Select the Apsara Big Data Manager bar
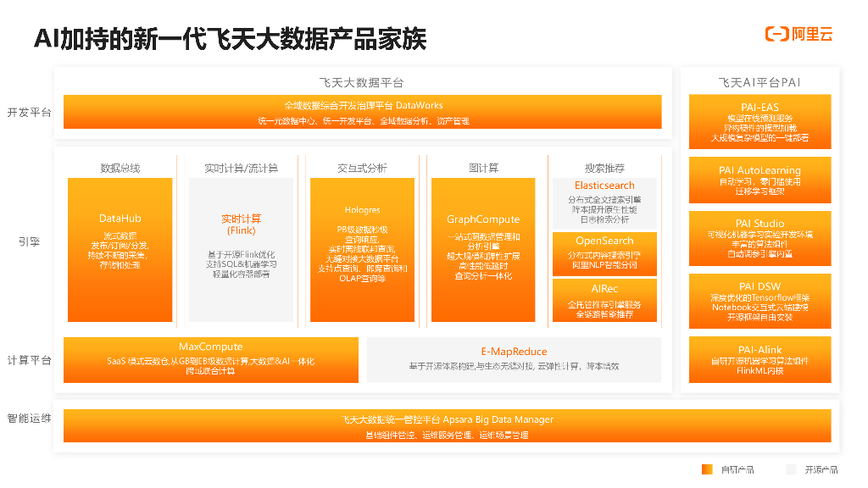This screenshot has width=868, height=488. pos(448,426)
